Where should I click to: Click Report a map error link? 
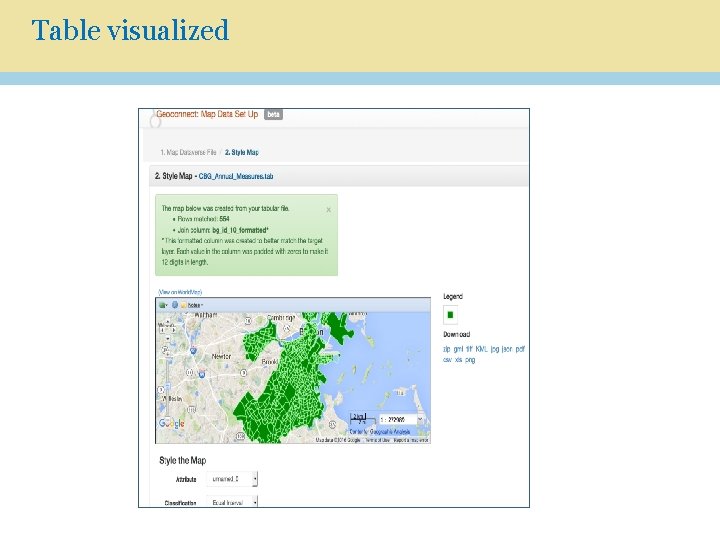click(411, 440)
